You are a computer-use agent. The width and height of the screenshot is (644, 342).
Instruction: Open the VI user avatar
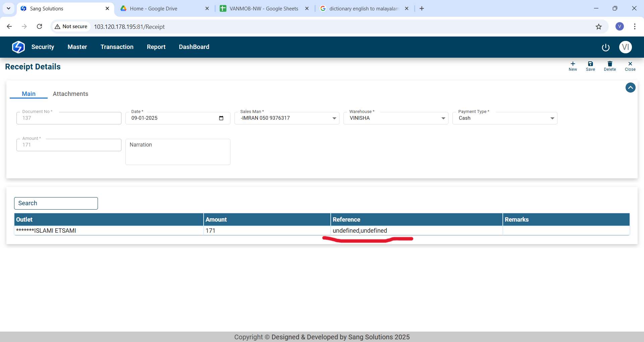625,47
